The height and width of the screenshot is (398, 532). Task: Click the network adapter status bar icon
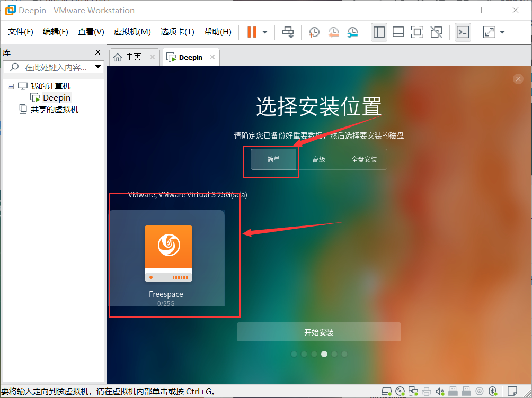tap(413, 392)
